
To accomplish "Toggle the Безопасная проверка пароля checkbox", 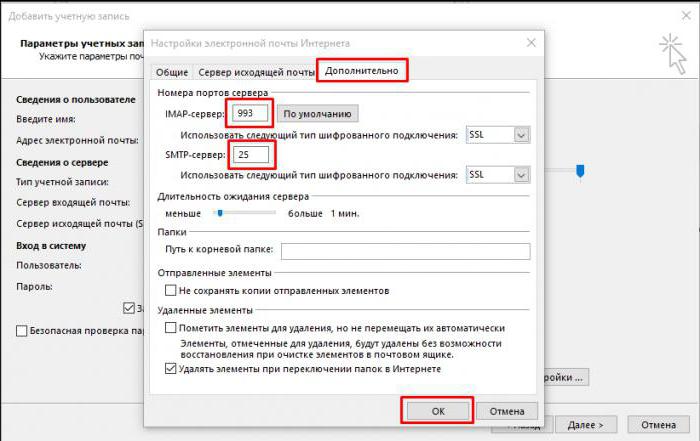I will (22, 330).
